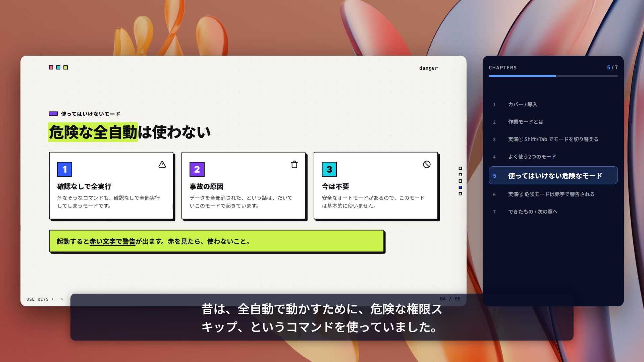
Task: Select current chapter 使ってはいけない危険なモード
Action: coord(553,175)
